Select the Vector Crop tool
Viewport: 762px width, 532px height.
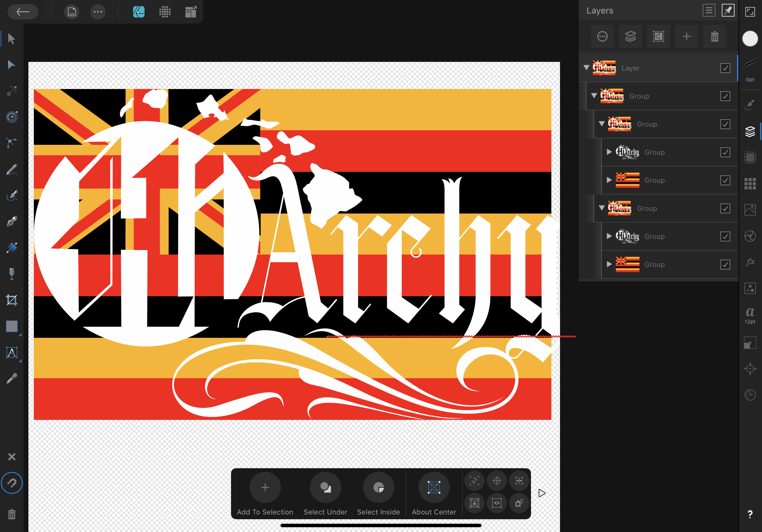(11, 300)
